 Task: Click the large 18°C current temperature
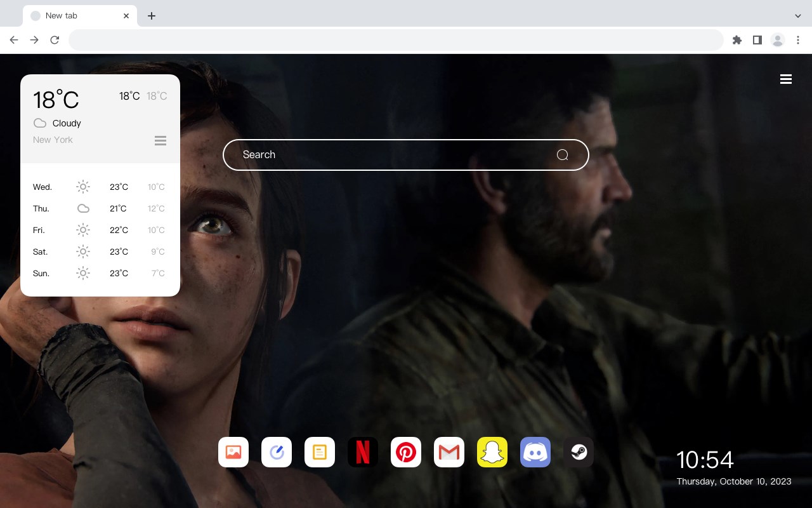coord(56,100)
